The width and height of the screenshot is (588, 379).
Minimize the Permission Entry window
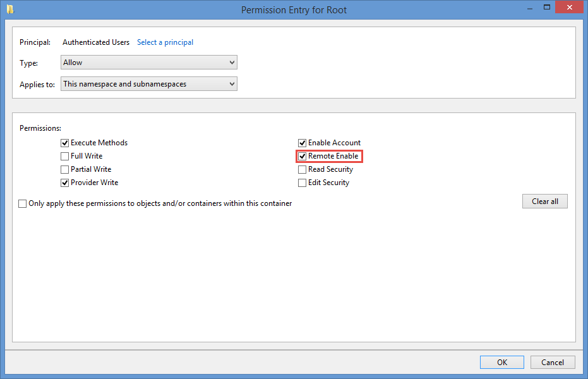tap(529, 8)
